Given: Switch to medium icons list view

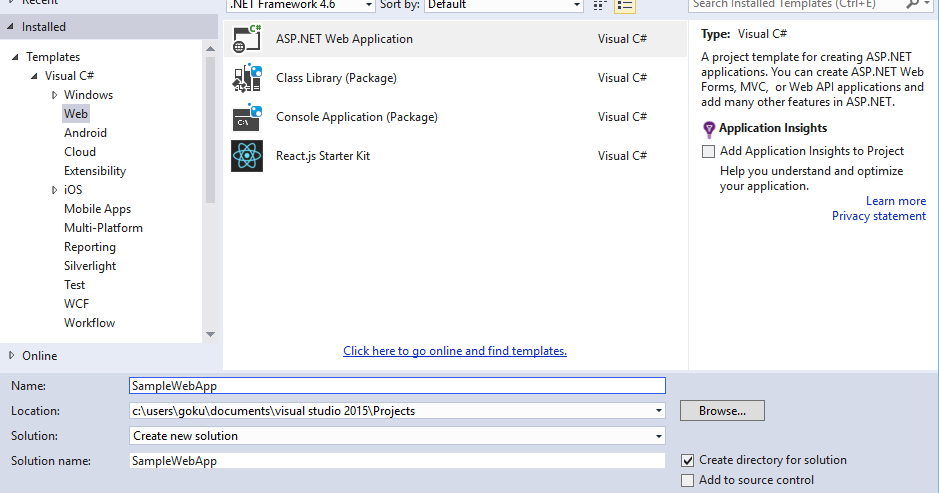Looking at the screenshot, I should pyautogui.click(x=625, y=5).
